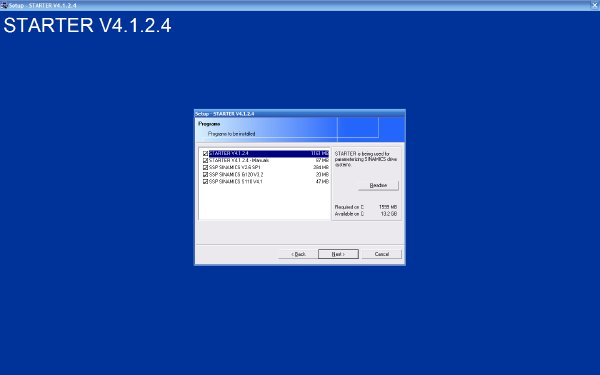The image size is (600, 375).
Task: Click the setup icon in the top title bar
Action: point(4,5)
